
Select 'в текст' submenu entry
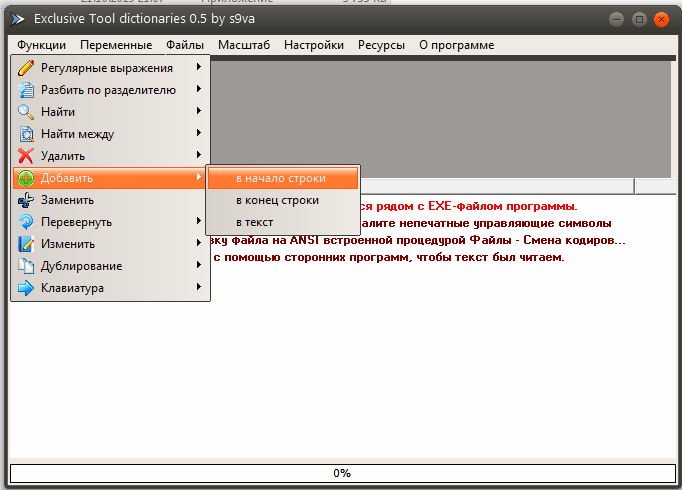254,222
